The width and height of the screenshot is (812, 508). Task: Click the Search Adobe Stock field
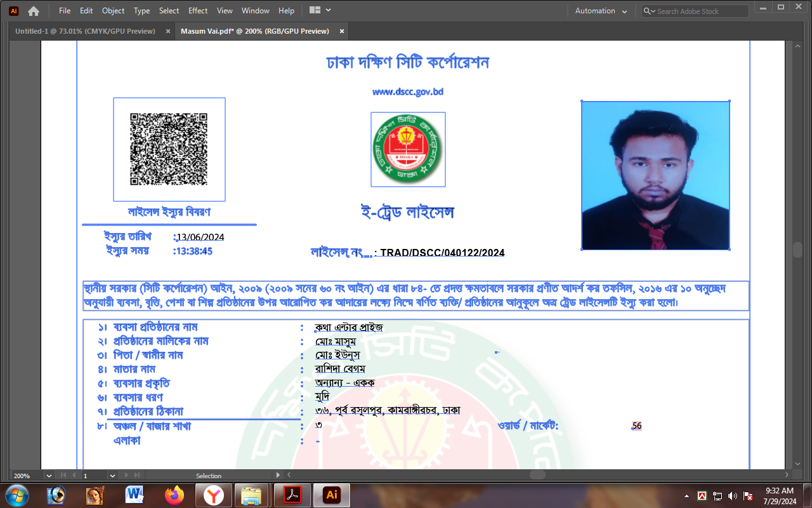[x=695, y=11]
